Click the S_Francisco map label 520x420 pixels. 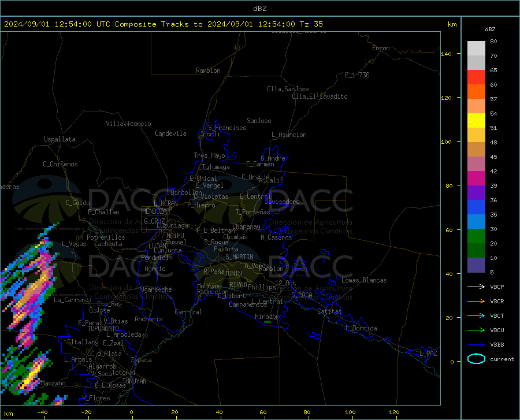[227, 128]
